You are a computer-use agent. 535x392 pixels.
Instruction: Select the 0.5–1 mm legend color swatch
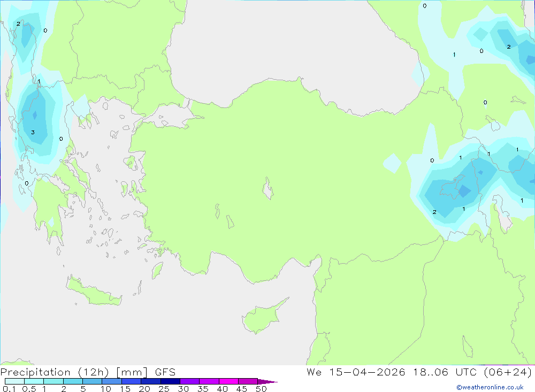pos(34,381)
